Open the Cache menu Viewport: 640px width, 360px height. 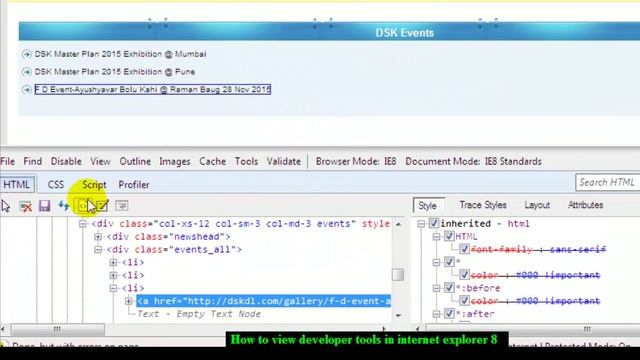[x=213, y=161]
